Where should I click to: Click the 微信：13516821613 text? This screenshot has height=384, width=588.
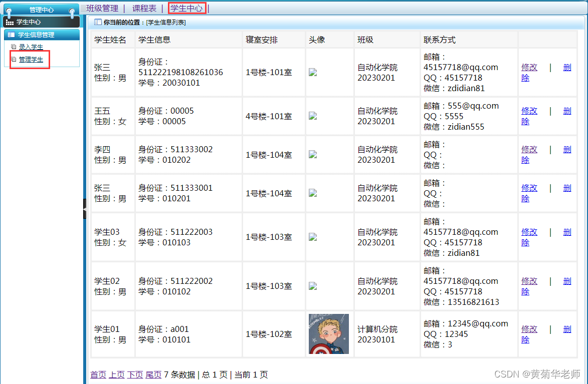click(x=461, y=302)
